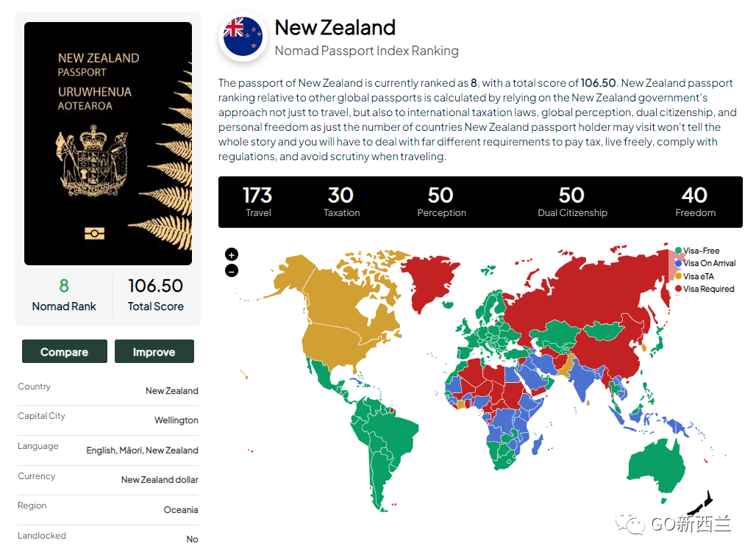Click China on the world map
Viewport: 756px width, 557px height.
coord(610,352)
